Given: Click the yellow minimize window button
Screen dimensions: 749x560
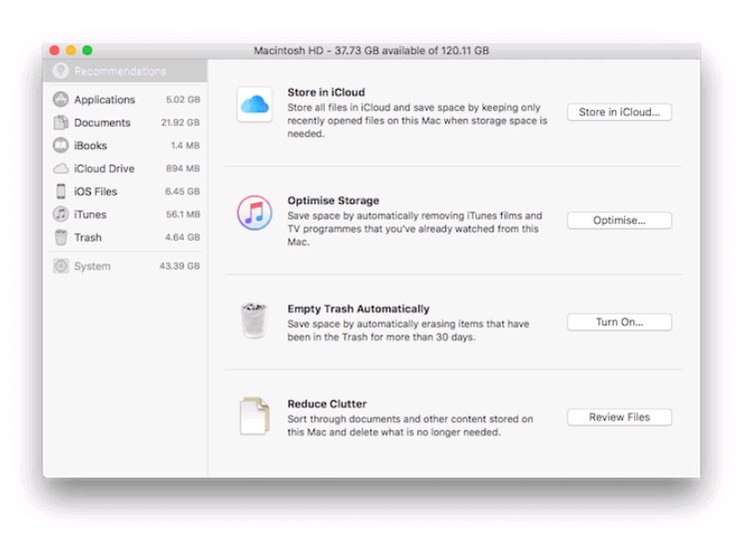Looking at the screenshot, I should [71, 50].
